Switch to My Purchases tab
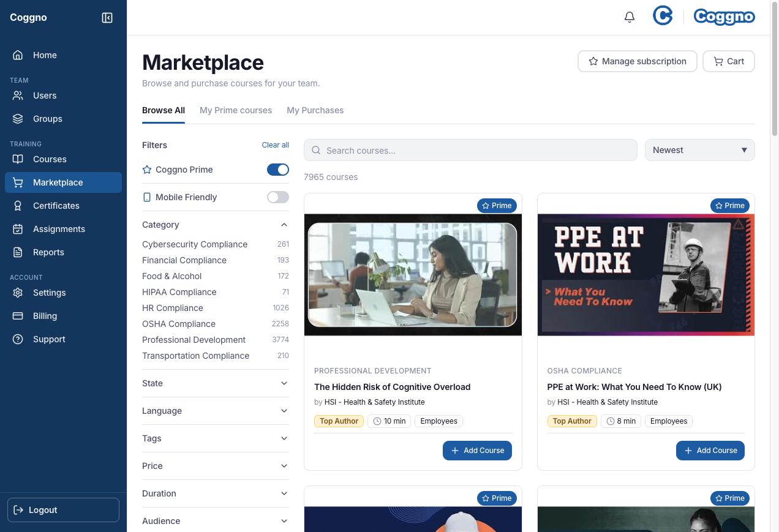This screenshot has height=532, width=779. click(315, 110)
